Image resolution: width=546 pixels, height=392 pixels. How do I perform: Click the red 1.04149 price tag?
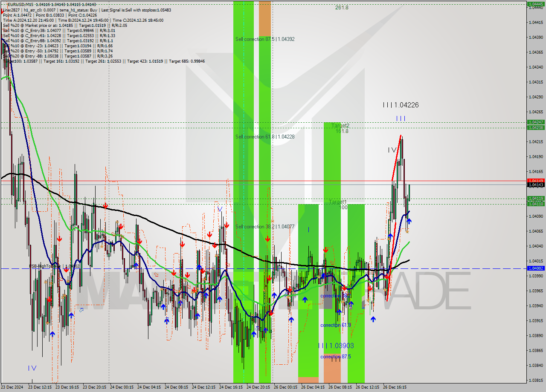(x=536, y=181)
